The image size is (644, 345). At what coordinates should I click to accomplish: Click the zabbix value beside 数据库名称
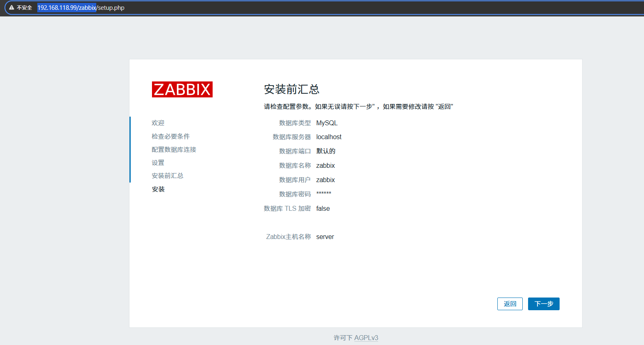pyautogui.click(x=326, y=165)
